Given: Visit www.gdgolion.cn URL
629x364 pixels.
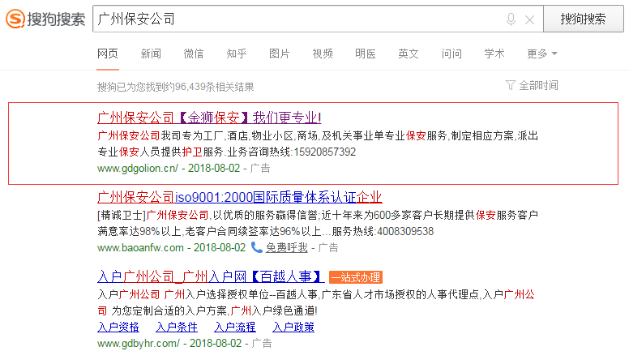Looking at the screenshot, I should tap(138, 168).
